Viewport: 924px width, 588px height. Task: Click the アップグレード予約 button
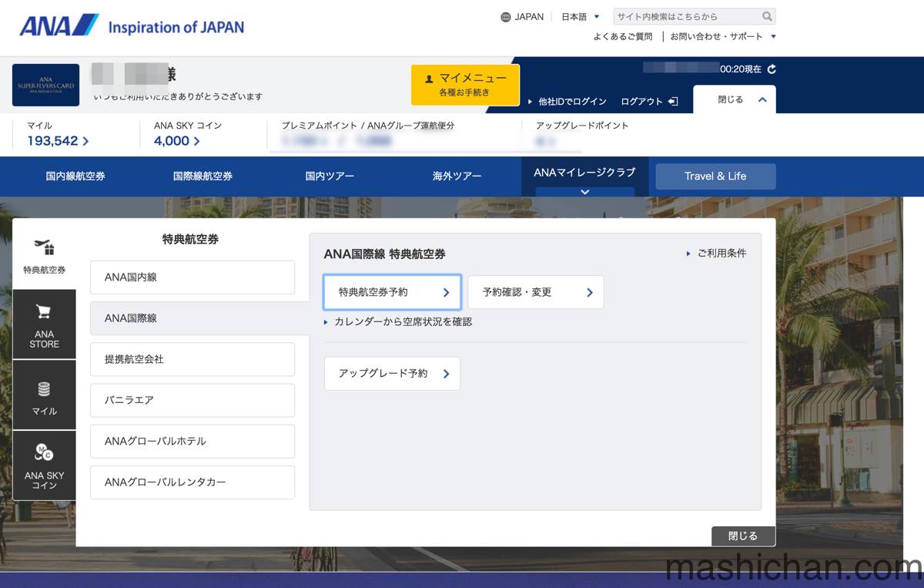pos(392,373)
